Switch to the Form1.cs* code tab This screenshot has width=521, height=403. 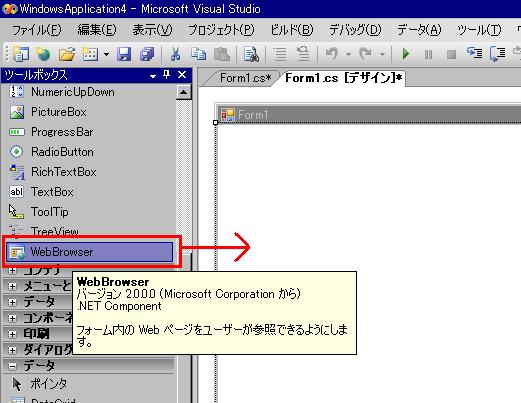(x=245, y=78)
